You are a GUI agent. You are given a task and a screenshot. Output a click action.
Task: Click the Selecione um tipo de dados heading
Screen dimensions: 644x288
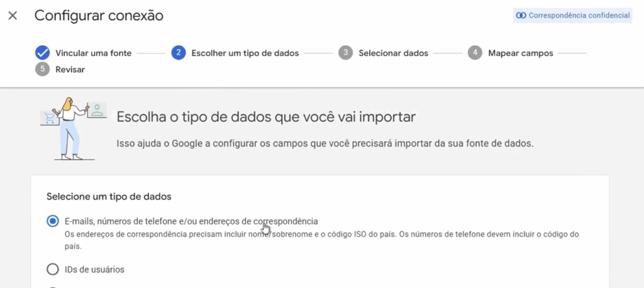[x=109, y=197]
